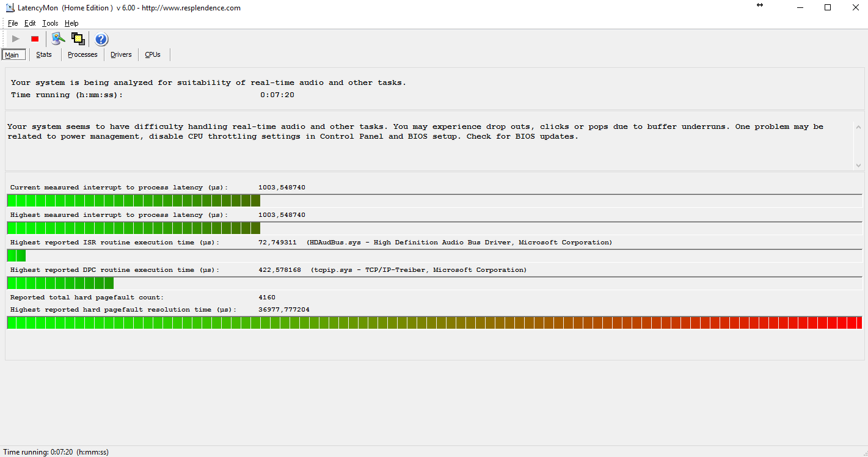The image size is (868, 457).
Task: Click the current interrupt to process latency bar
Action: [x=434, y=200]
